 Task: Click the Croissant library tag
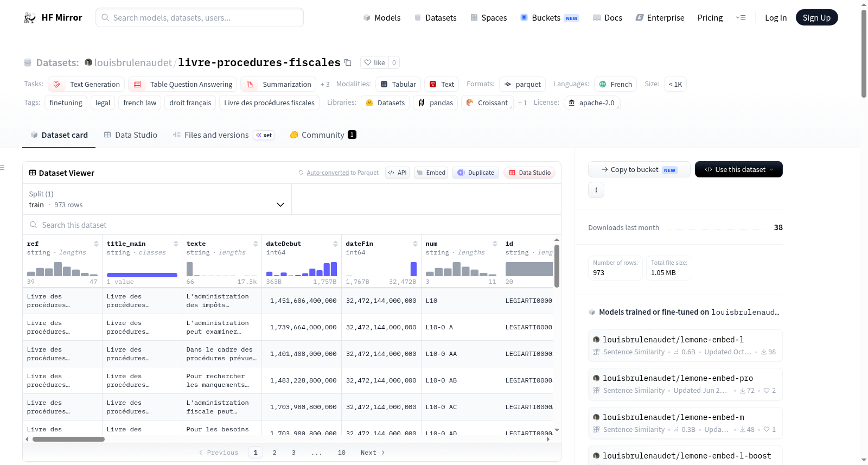pyautogui.click(x=487, y=103)
